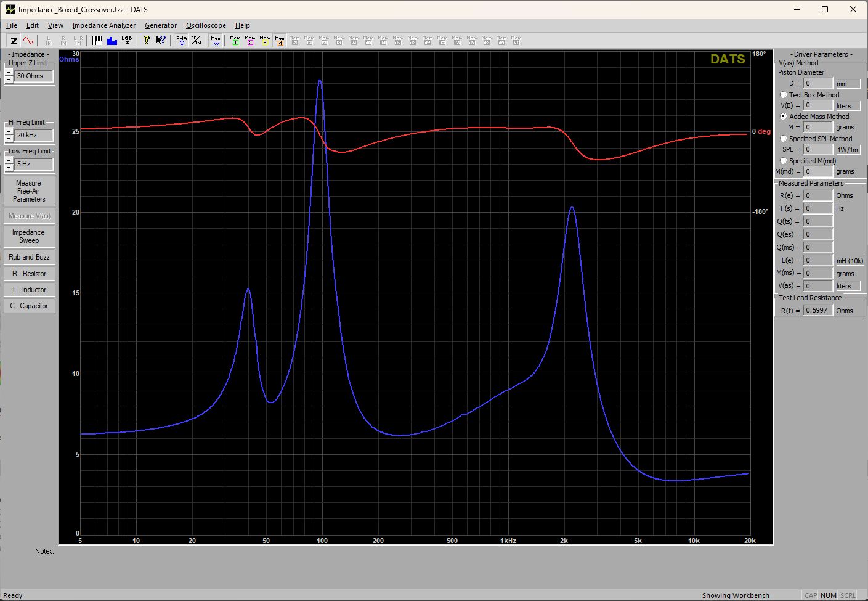This screenshot has width=868, height=601.
Task: Select the Test Box Method radio button
Action: (x=784, y=95)
